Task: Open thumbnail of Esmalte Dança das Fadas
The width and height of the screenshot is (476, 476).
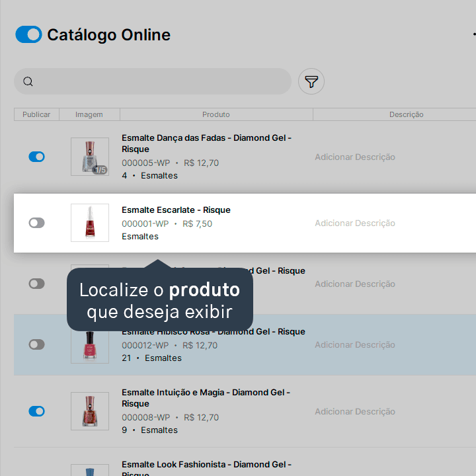Action: (x=90, y=157)
